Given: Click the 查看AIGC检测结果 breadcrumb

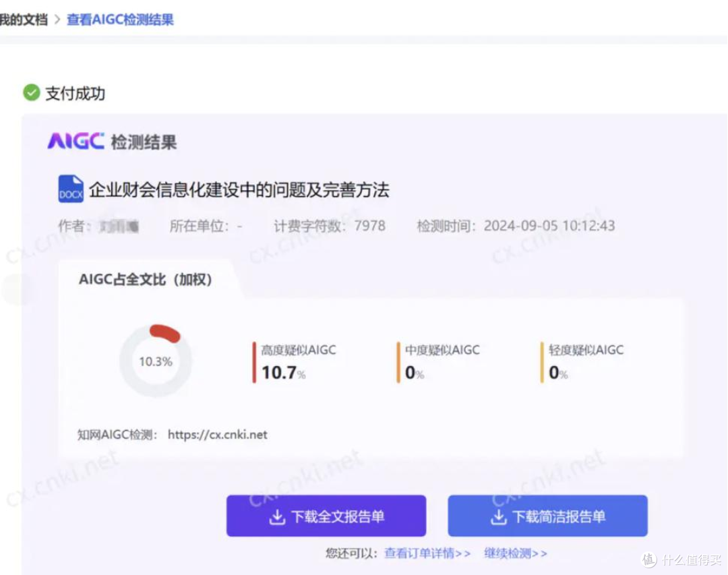Looking at the screenshot, I should point(120,20).
